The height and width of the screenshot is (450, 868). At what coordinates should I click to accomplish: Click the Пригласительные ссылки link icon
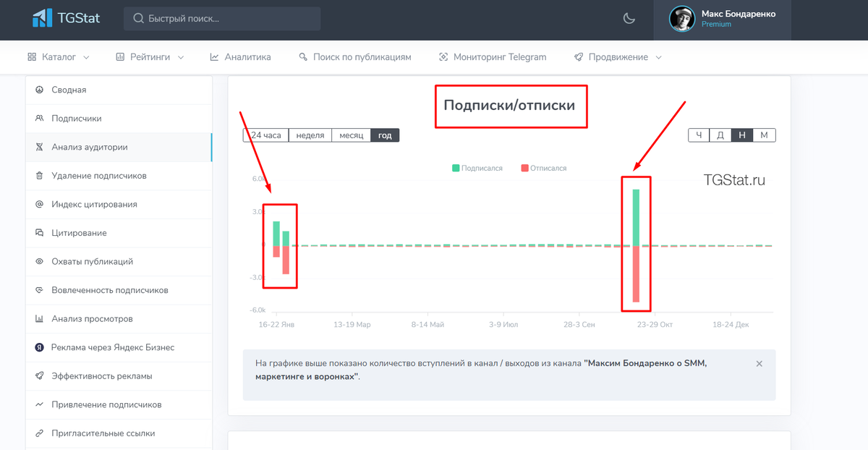click(x=39, y=433)
